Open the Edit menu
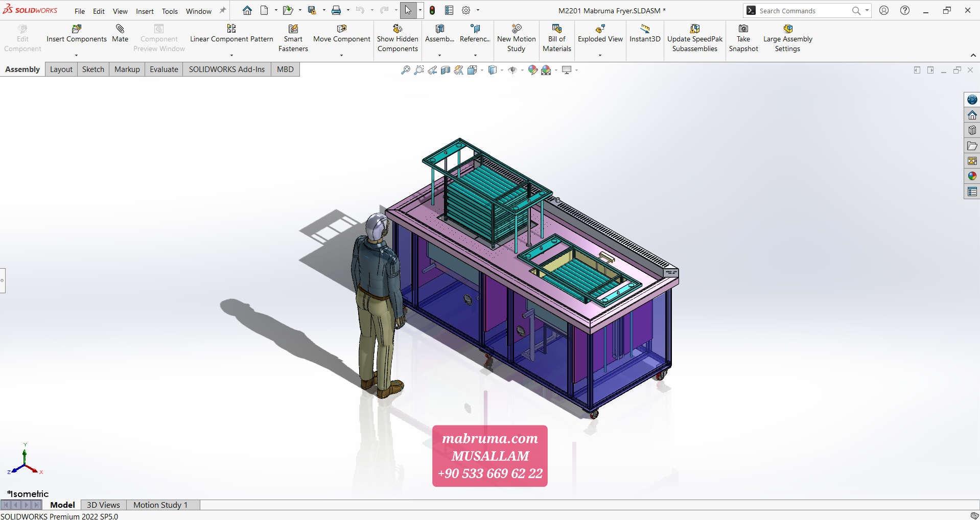The width and height of the screenshot is (980, 520). point(99,11)
